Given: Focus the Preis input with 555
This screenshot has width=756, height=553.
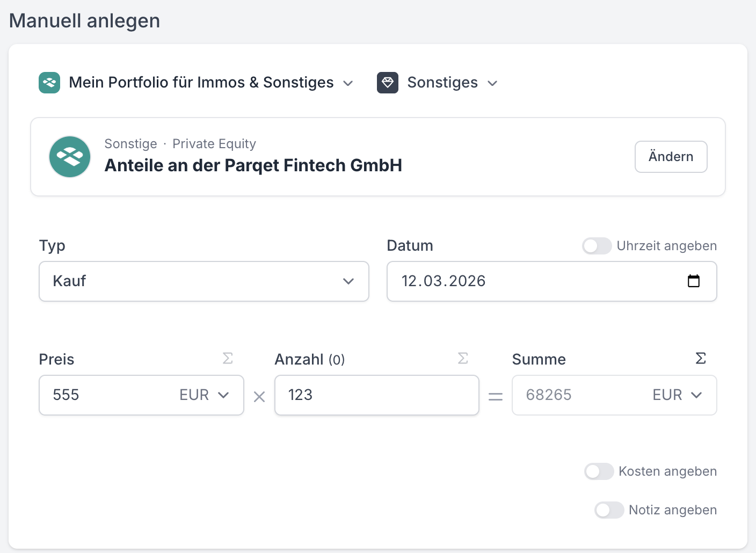Looking at the screenshot, I should pyautogui.click(x=107, y=395).
